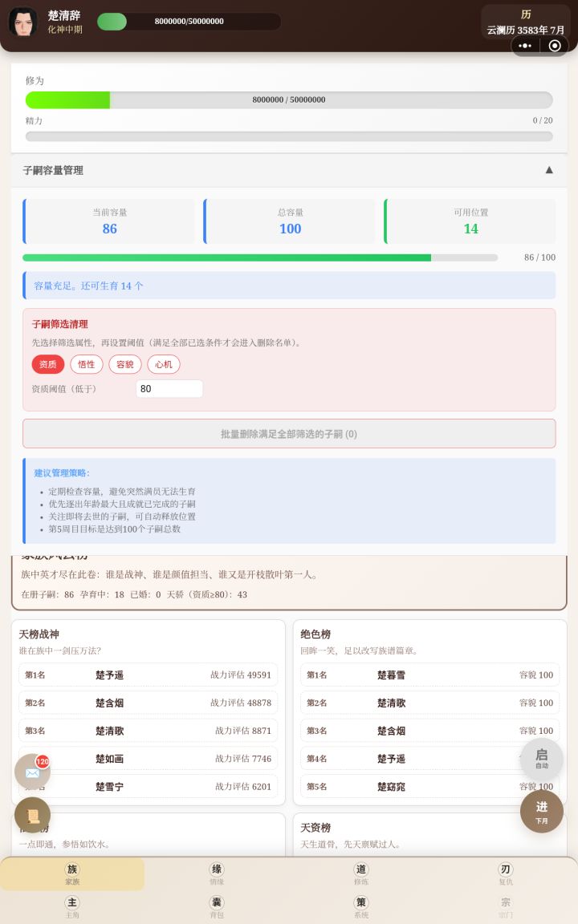
Task: Advance to next month with 进 button
Action: click(541, 812)
